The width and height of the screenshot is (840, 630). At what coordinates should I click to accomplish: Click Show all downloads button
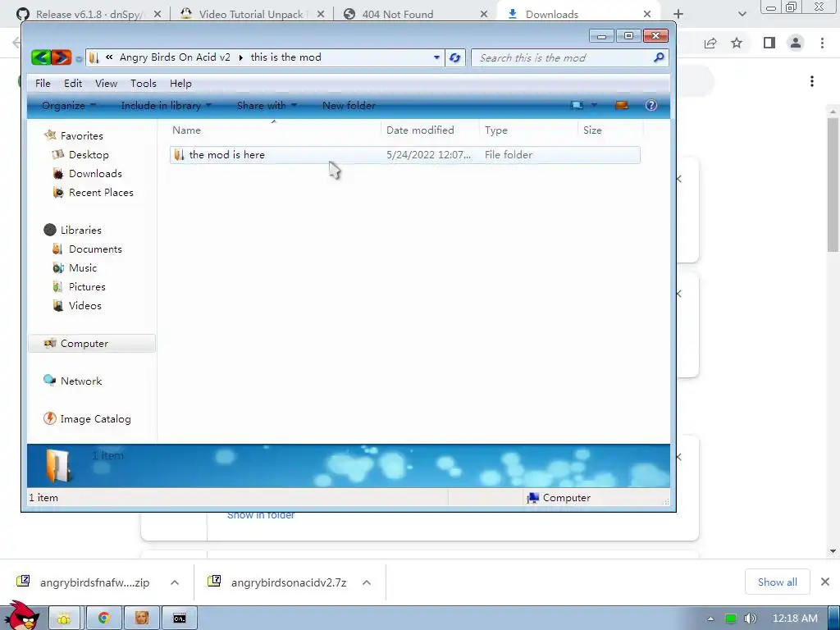point(778,582)
